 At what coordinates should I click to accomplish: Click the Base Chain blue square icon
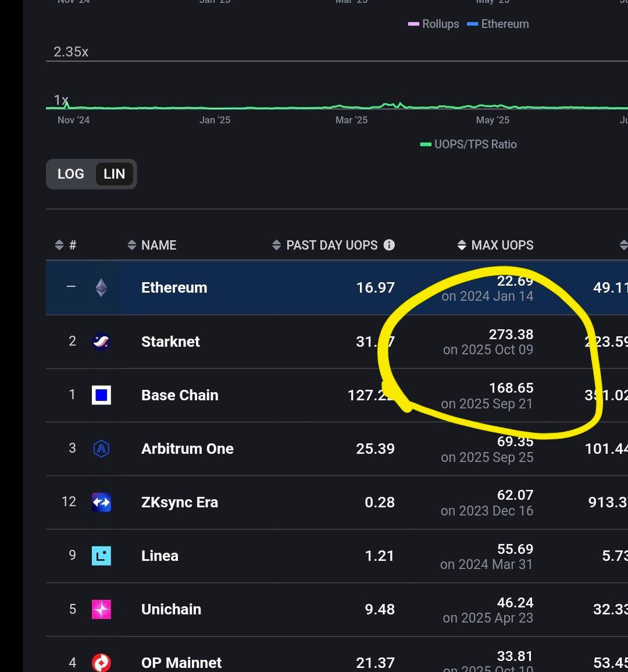[x=101, y=395]
